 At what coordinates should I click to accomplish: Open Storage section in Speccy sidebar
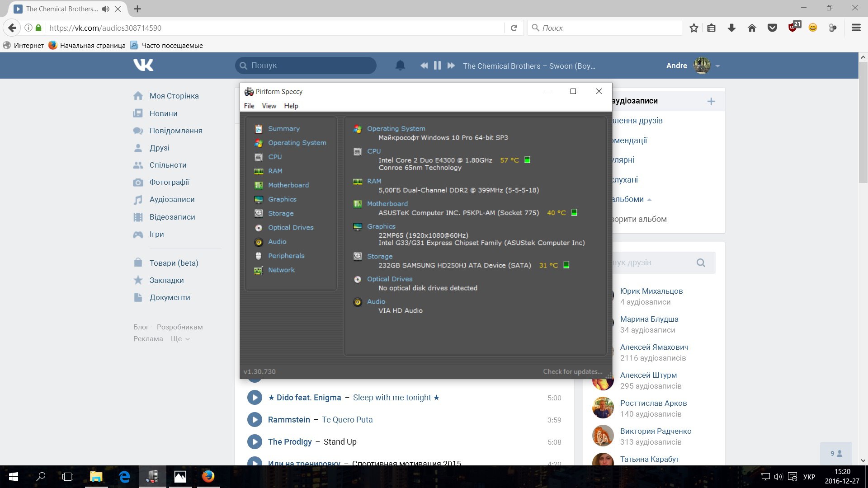coord(281,213)
